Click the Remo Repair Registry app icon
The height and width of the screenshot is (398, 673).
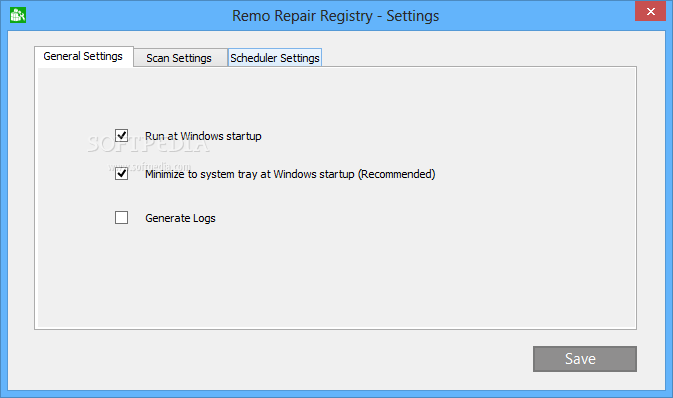pos(18,15)
